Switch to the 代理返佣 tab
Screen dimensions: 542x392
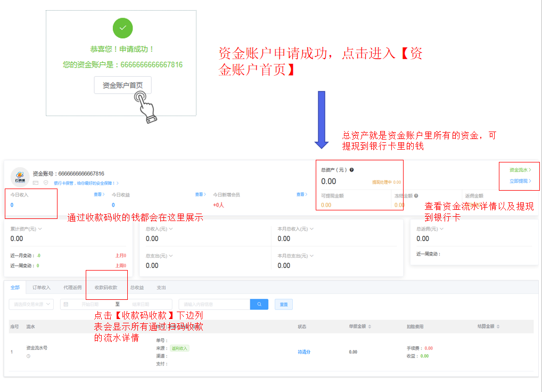tap(72, 288)
